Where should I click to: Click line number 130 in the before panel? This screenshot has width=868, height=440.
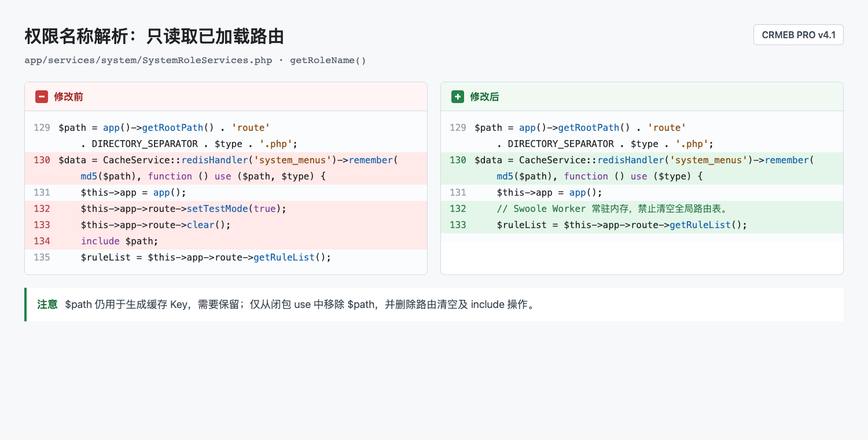[x=42, y=160]
